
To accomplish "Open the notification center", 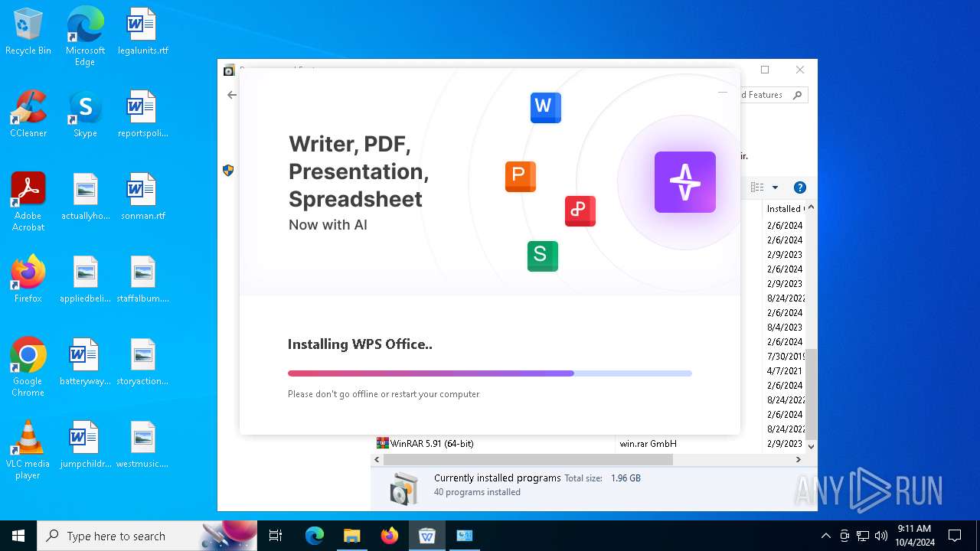I will 955,536.
